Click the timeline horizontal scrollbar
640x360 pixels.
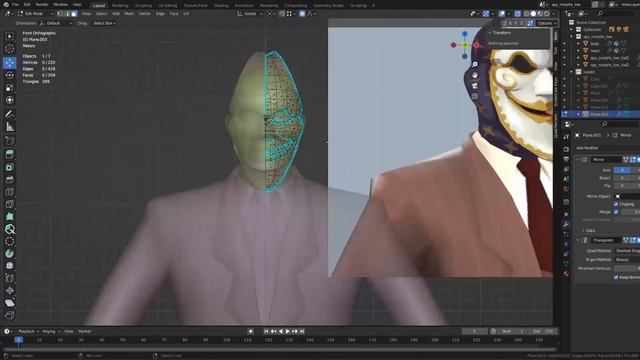280,349
